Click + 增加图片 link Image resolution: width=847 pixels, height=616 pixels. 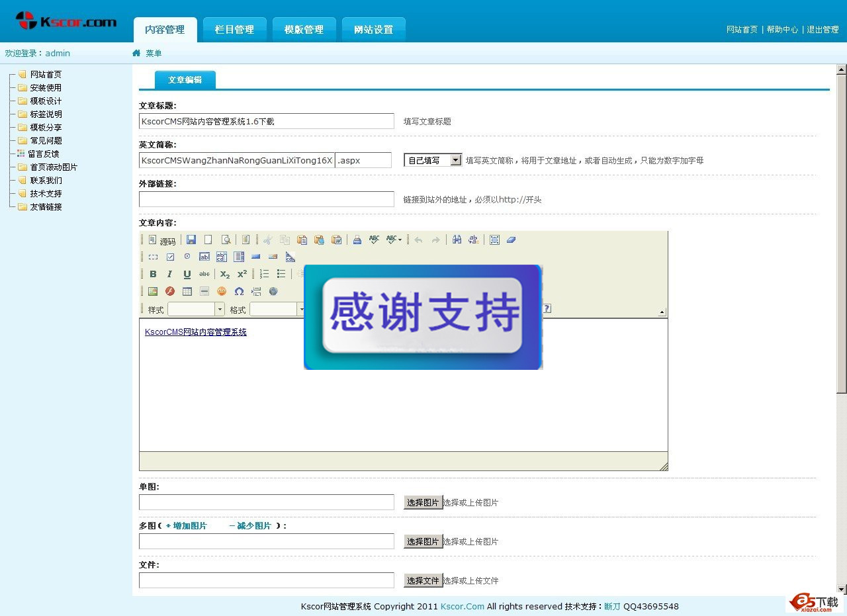tap(186, 526)
